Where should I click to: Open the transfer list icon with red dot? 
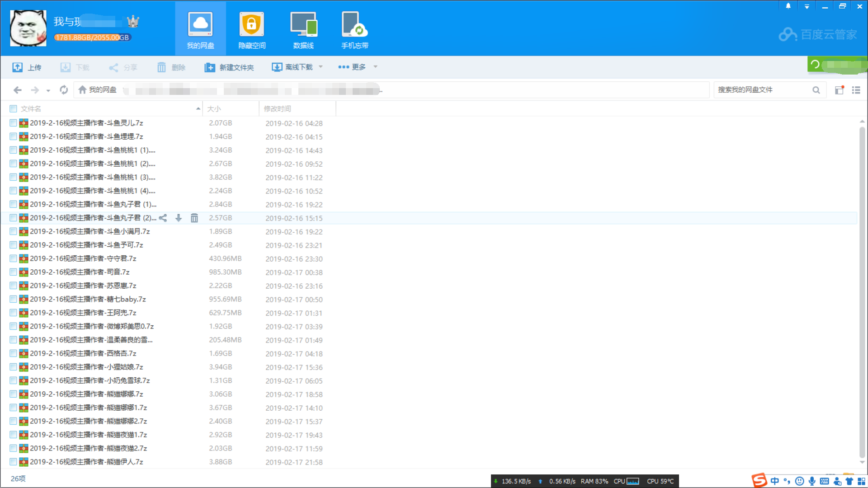point(840,90)
